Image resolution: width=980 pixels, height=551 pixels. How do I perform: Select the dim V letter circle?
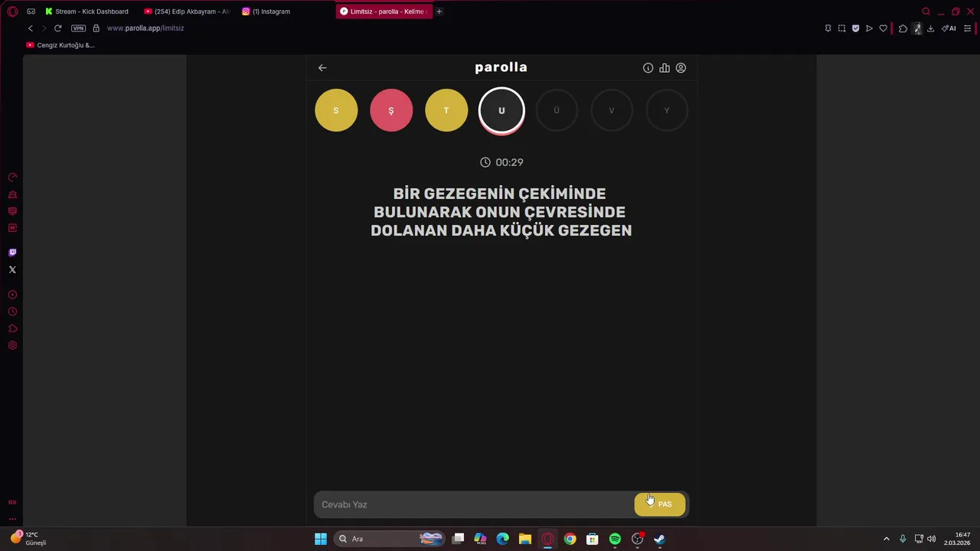(612, 110)
